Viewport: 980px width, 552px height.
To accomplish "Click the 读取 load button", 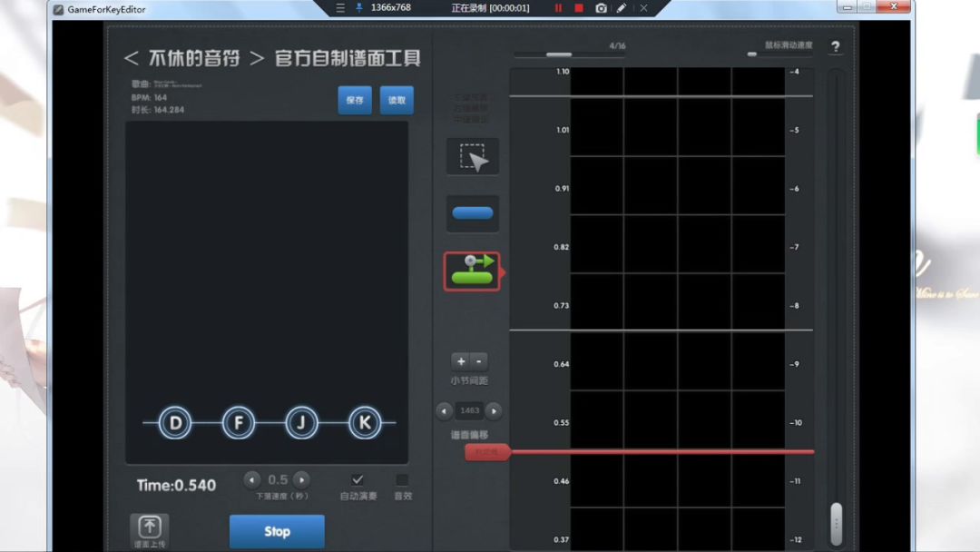I will [x=397, y=100].
